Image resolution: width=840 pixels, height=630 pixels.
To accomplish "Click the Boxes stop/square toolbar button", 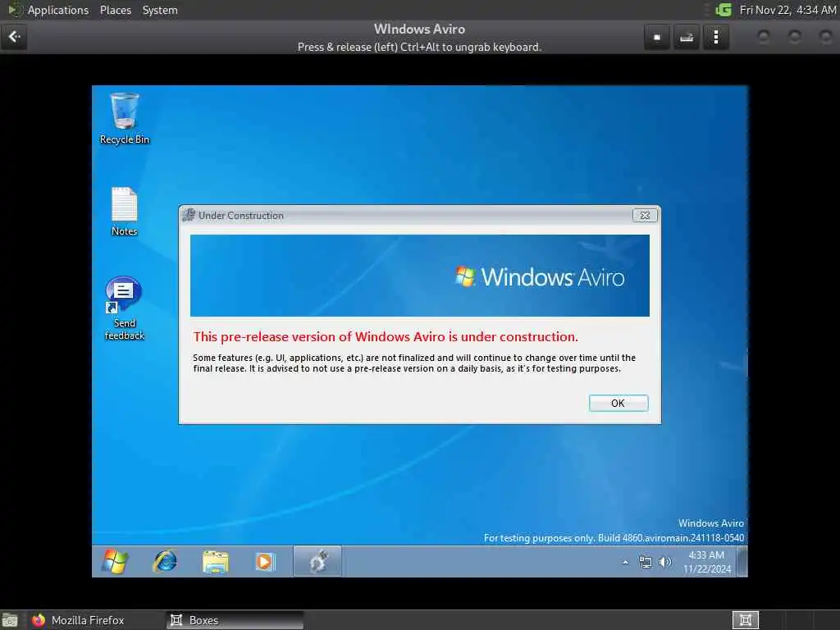I will (657, 37).
